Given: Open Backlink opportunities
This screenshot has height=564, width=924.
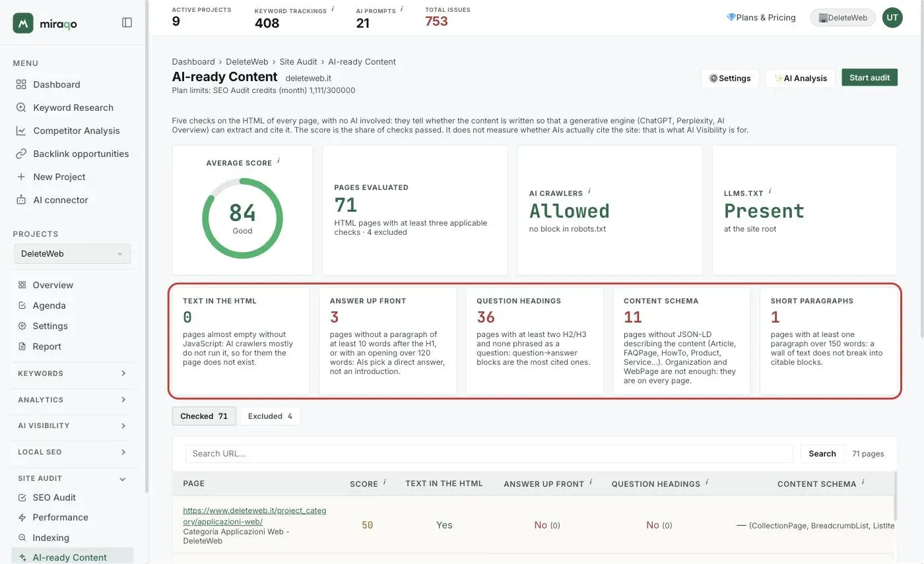Looking at the screenshot, I should (x=73, y=154).
